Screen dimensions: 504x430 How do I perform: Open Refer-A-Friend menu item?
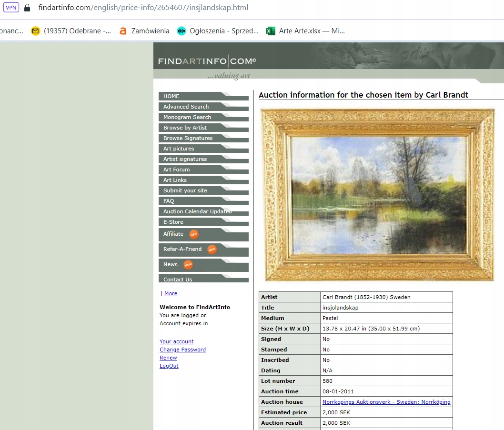click(x=203, y=250)
